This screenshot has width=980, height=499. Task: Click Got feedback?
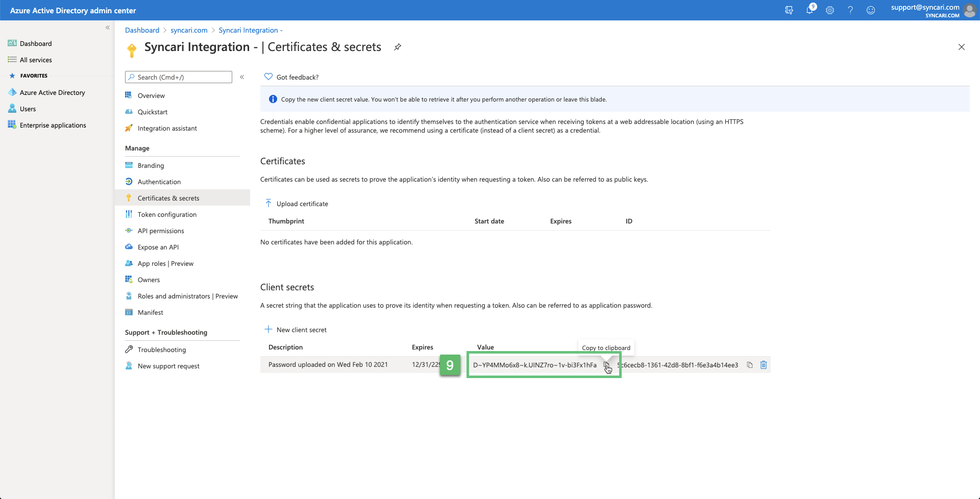click(x=291, y=77)
